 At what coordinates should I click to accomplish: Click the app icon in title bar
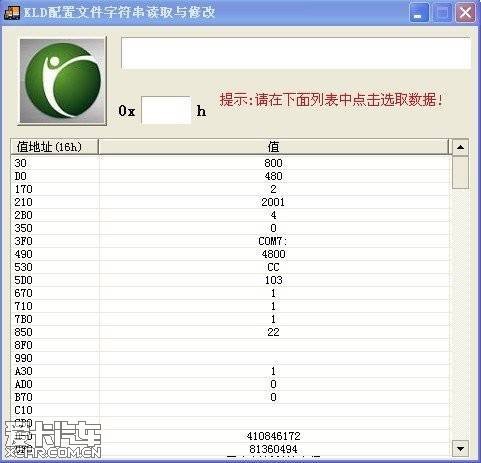point(12,12)
